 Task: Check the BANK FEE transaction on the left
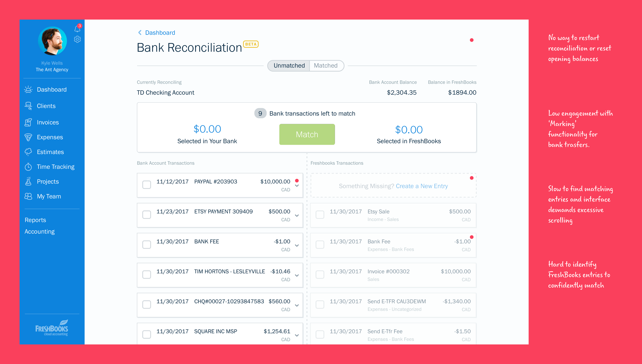pos(146,245)
